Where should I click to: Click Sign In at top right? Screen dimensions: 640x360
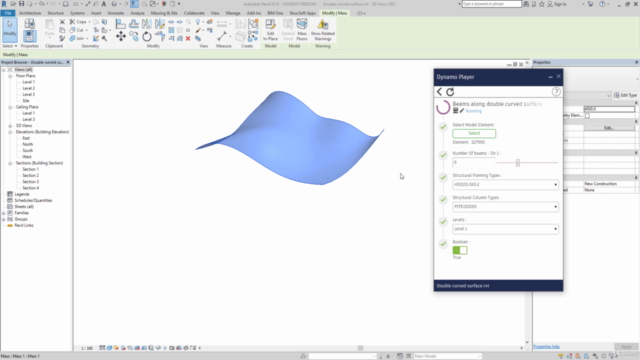(x=557, y=4)
